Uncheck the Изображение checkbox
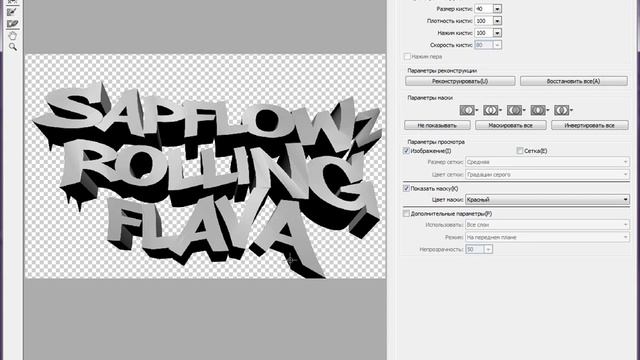The width and height of the screenshot is (640, 360). (x=406, y=151)
